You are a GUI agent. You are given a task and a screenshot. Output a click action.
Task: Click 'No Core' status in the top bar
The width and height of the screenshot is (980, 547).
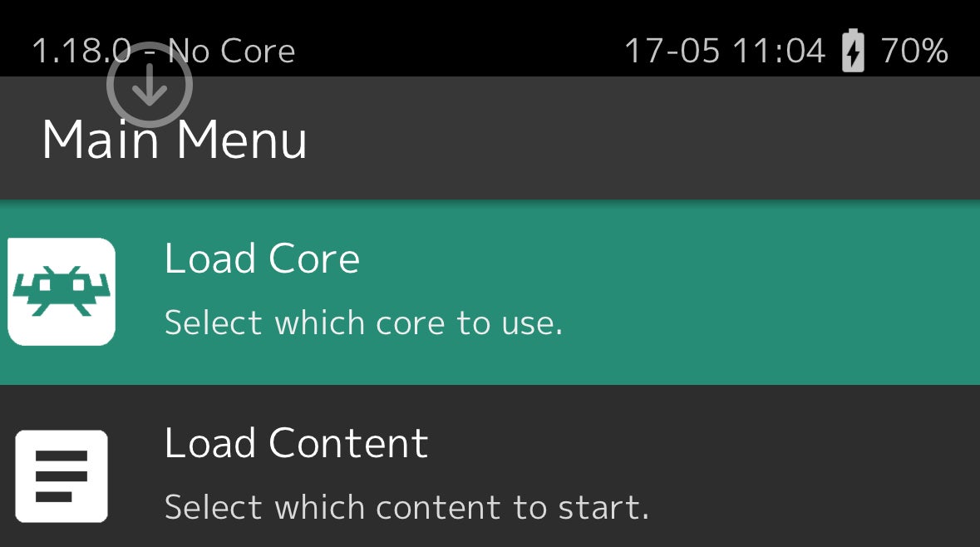[x=232, y=52]
